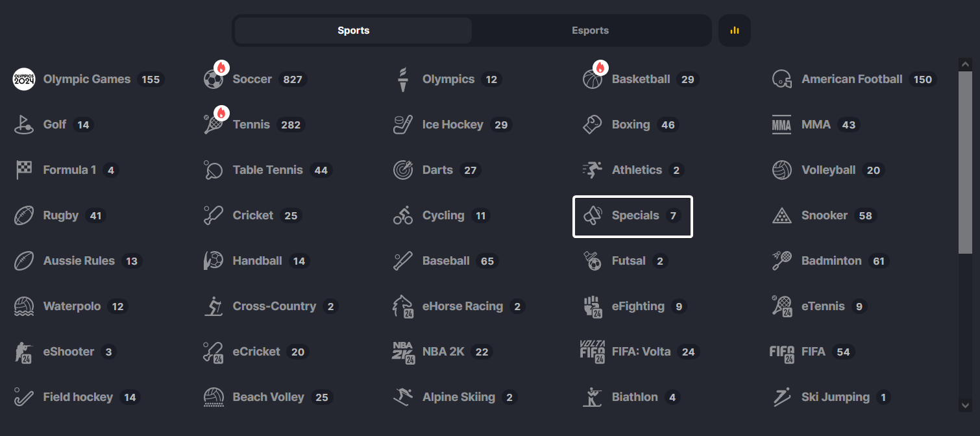Open Ice Hockey events list
Screen dimensions: 980x436
point(453,125)
